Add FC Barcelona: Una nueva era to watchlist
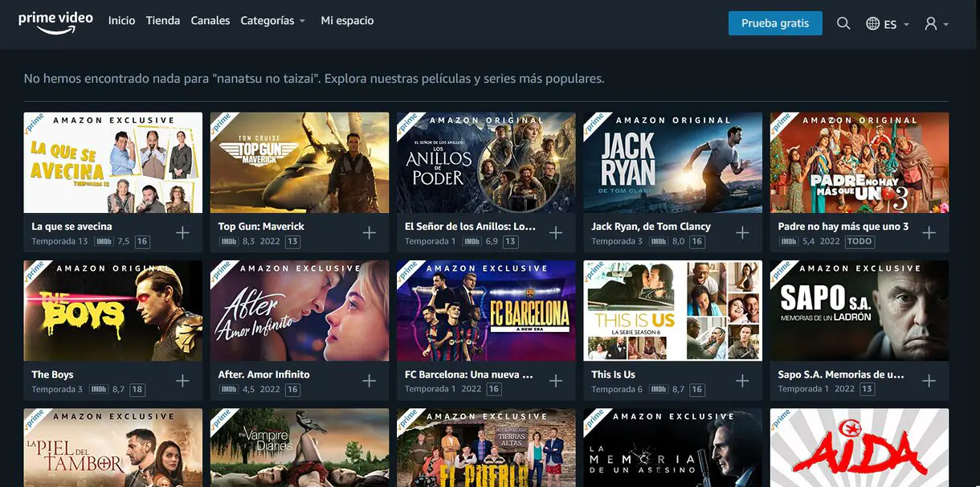The height and width of the screenshot is (487, 980). [x=556, y=381]
